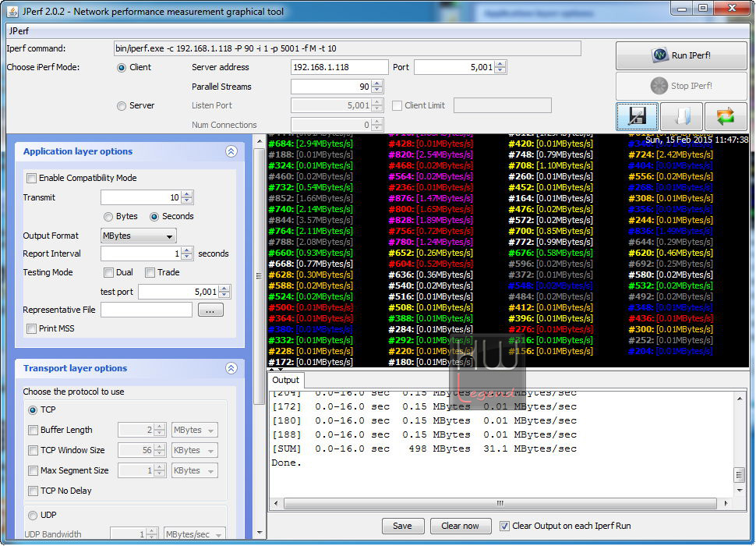Image resolution: width=756 pixels, height=546 pixels.
Task: Click the load configuration file icon
Action: pyautogui.click(x=681, y=116)
